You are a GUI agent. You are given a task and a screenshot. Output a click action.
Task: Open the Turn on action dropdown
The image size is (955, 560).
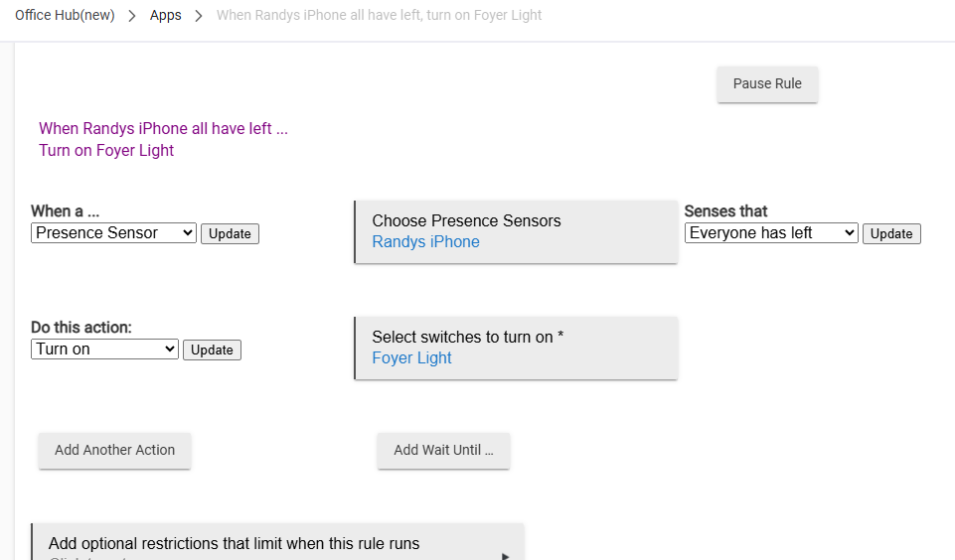[104, 350]
